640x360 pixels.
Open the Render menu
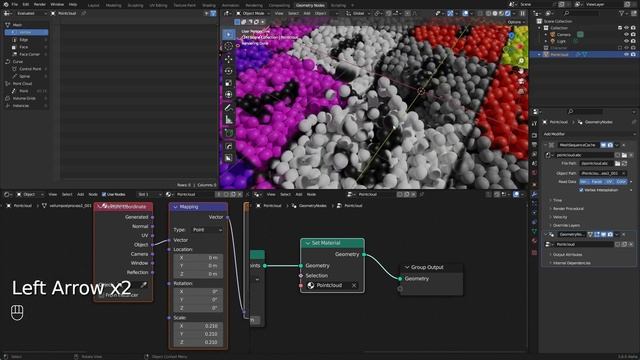coord(40,4)
